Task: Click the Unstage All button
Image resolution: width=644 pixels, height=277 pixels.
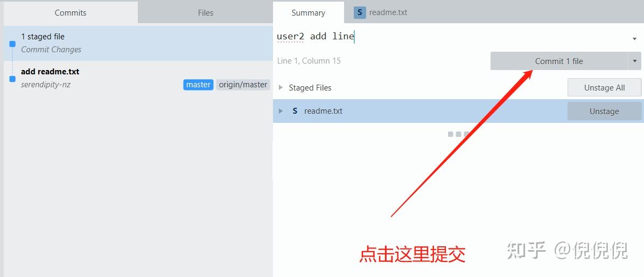Action: [604, 87]
